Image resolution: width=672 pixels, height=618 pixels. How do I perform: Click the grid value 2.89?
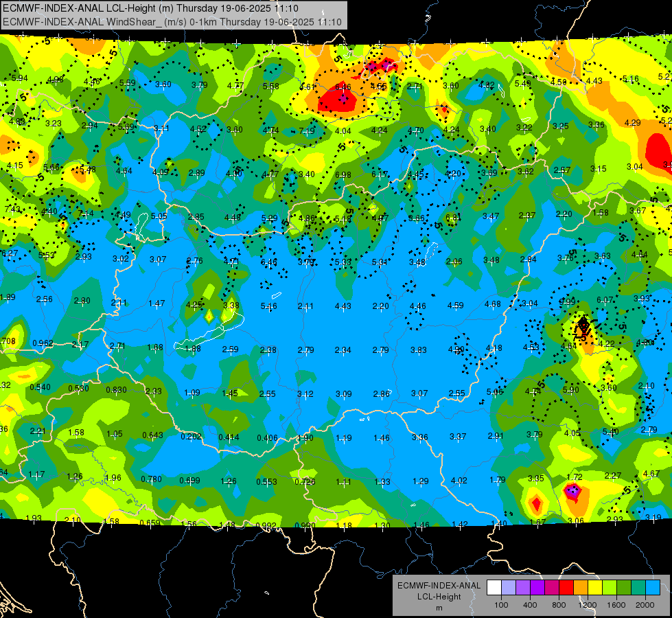coord(197,173)
